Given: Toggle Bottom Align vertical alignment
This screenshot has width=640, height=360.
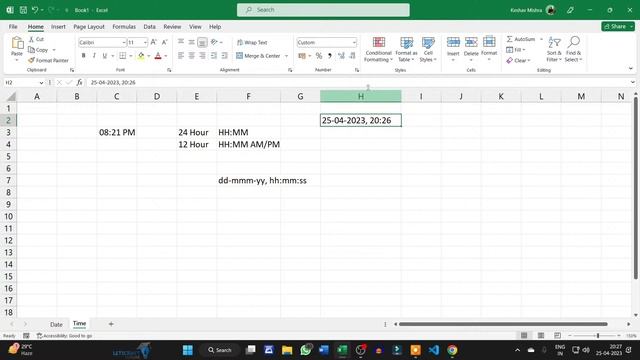Looking at the screenshot, I should point(202,42).
